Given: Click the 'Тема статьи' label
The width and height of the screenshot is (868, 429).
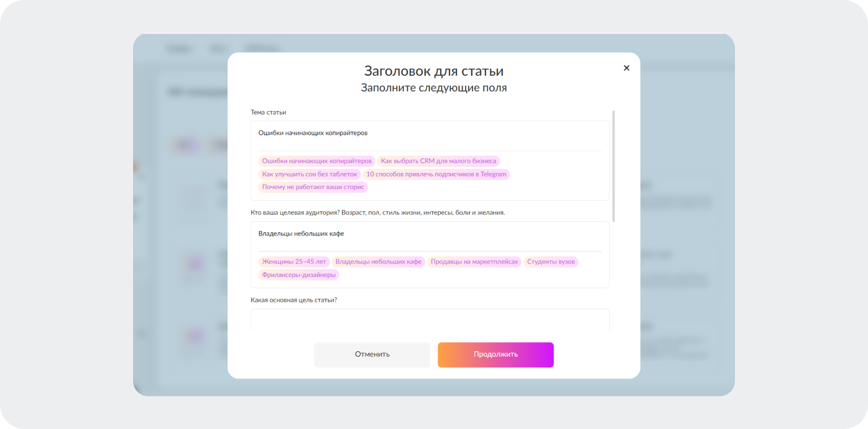Looking at the screenshot, I should [268, 112].
